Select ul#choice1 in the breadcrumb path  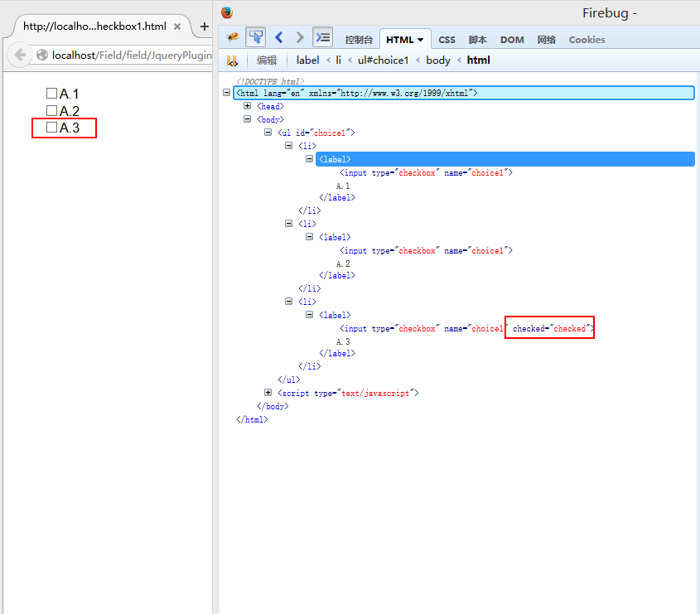383,60
